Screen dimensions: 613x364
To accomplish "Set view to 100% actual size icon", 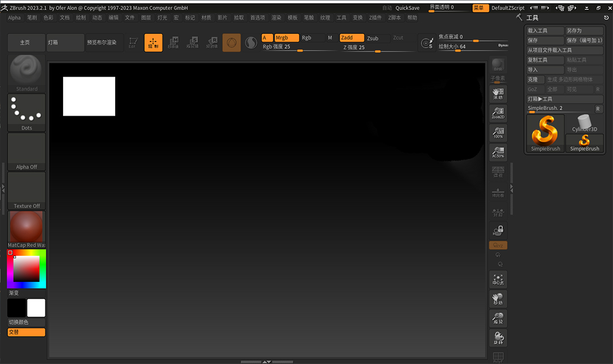I will coord(498,133).
